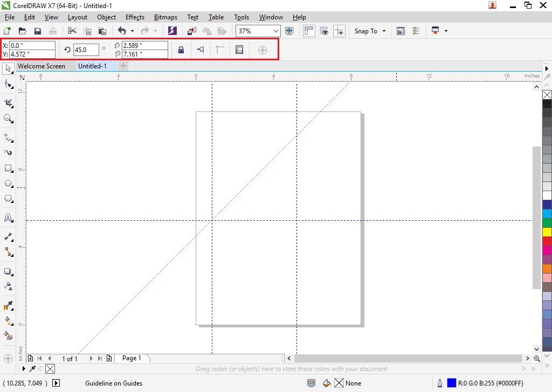Expand the Application launcher dropdown arrow
Viewport: 552px width, 392px height.
pos(446,31)
